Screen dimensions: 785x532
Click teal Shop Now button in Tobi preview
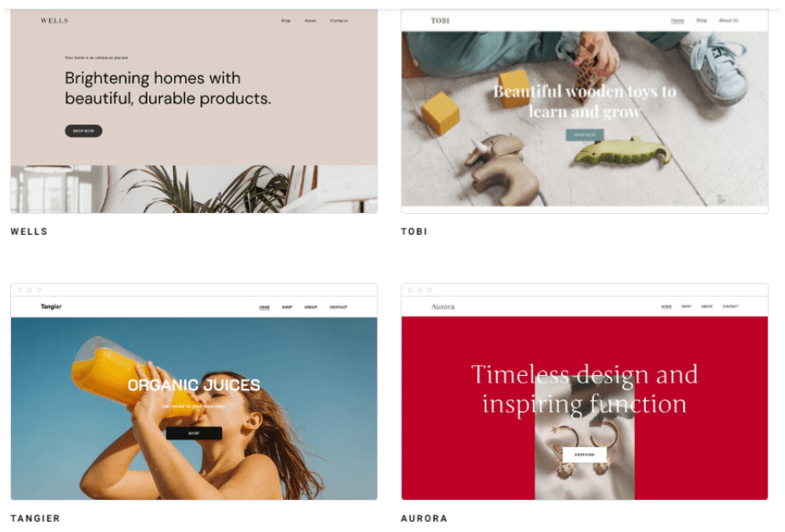coord(584,135)
